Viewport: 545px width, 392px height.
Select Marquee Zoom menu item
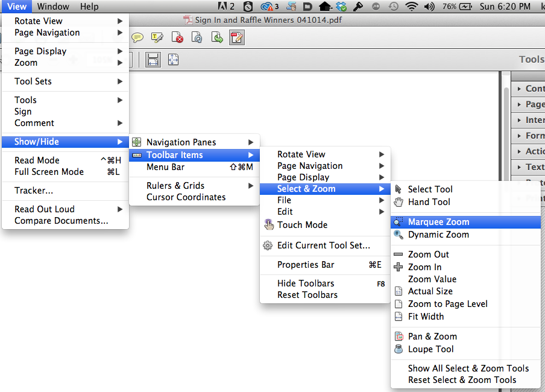[466, 222]
